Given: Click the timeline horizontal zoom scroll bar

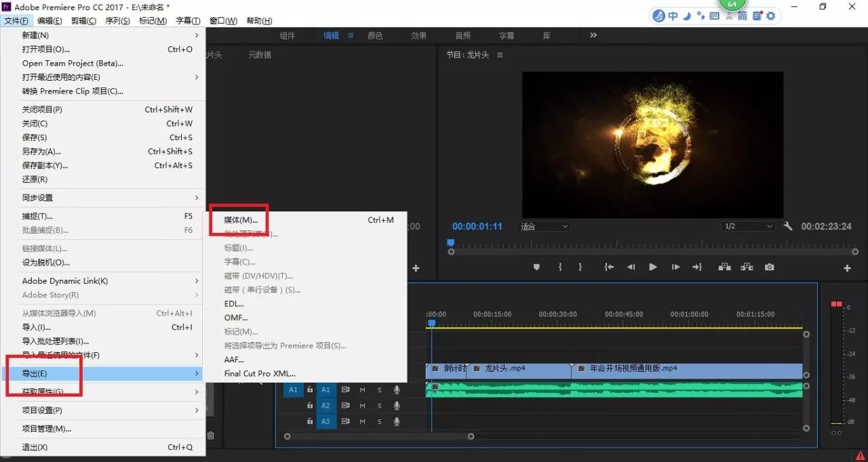Looking at the screenshot, I should tap(379, 437).
